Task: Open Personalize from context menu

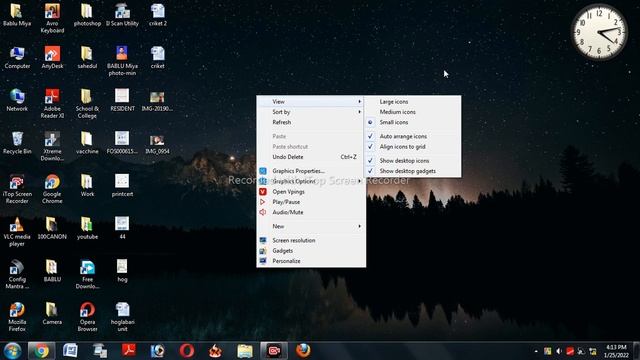Action: coord(311,261)
